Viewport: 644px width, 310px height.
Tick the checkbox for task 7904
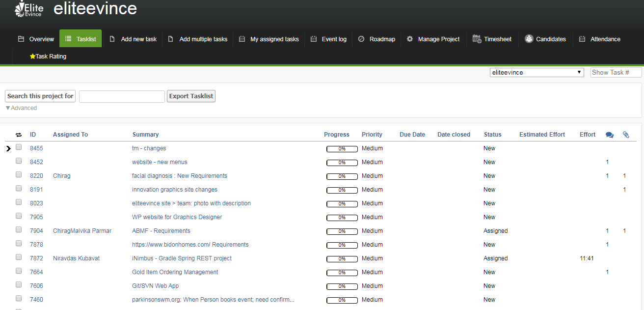click(19, 229)
